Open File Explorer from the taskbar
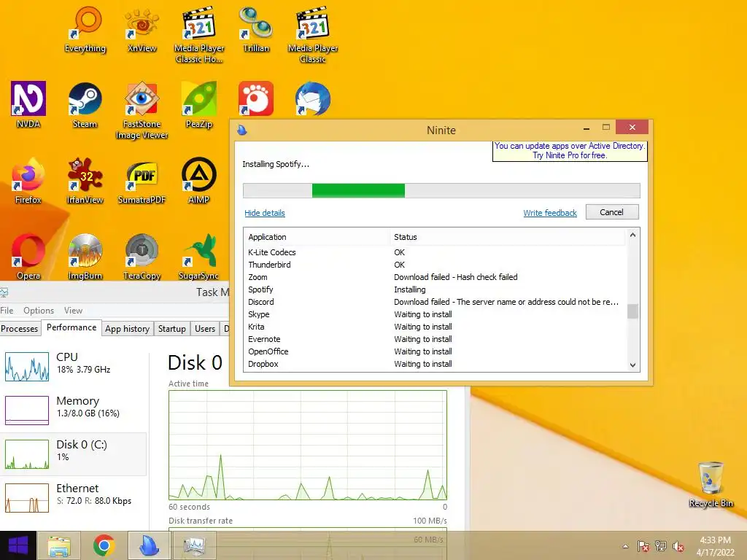Image resolution: width=747 pixels, height=560 pixels. click(x=59, y=545)
